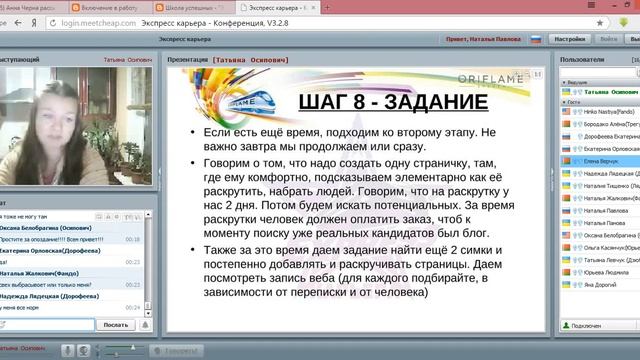
Task: Select highlighted user Елена Верчук
Action: click(x=600, y=161)
